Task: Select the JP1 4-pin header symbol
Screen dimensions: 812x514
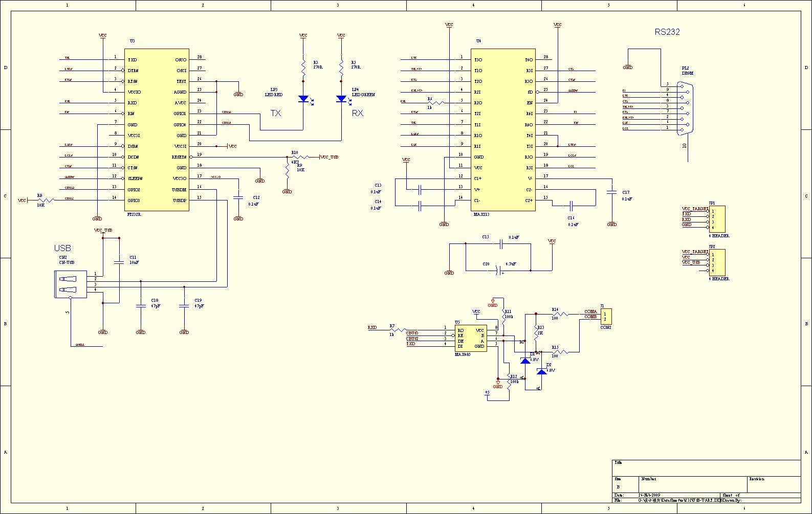Action: pos(717,219)
